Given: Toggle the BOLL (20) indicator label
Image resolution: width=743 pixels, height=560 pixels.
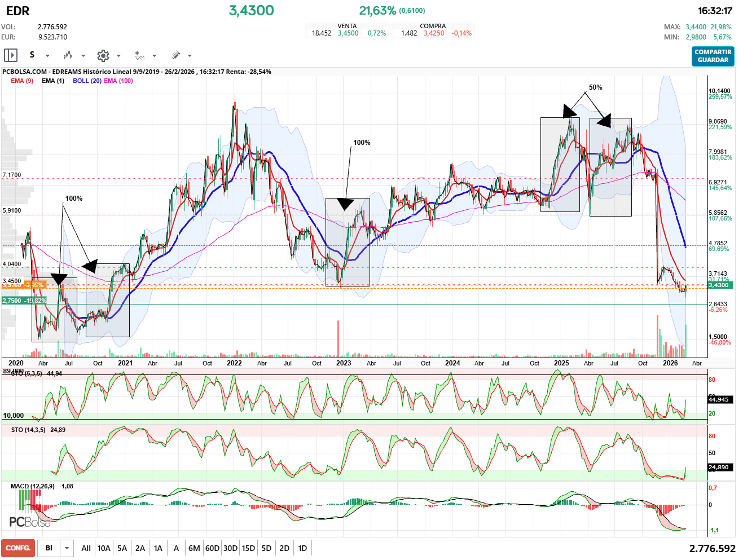Looking at the screenshot, I should pos(87,81).
